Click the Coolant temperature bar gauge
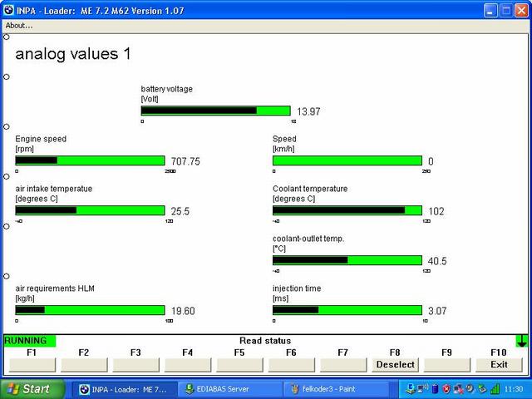Image resolution: width=532 pixels, height=399 pixels. [x=347, y=210]
